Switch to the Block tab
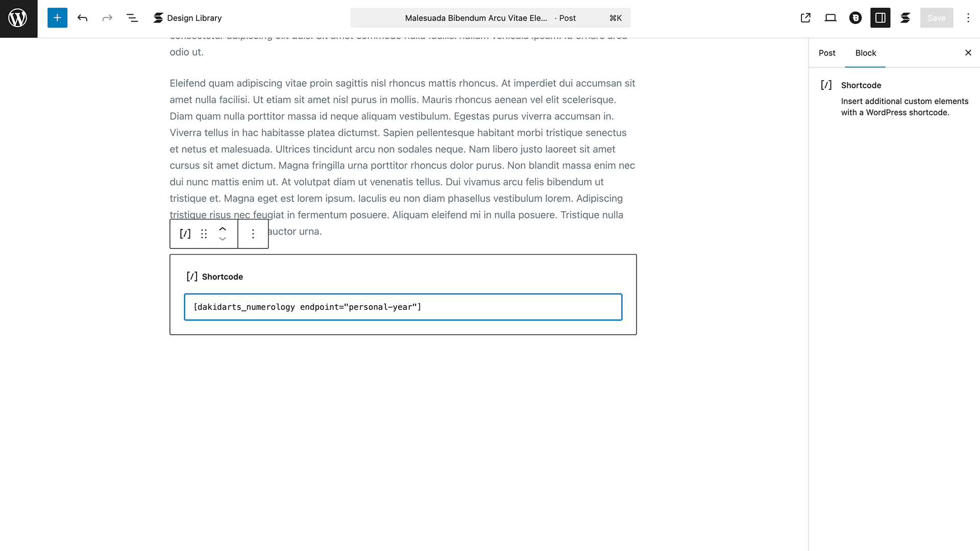980x551 pixels. [865, 53]
